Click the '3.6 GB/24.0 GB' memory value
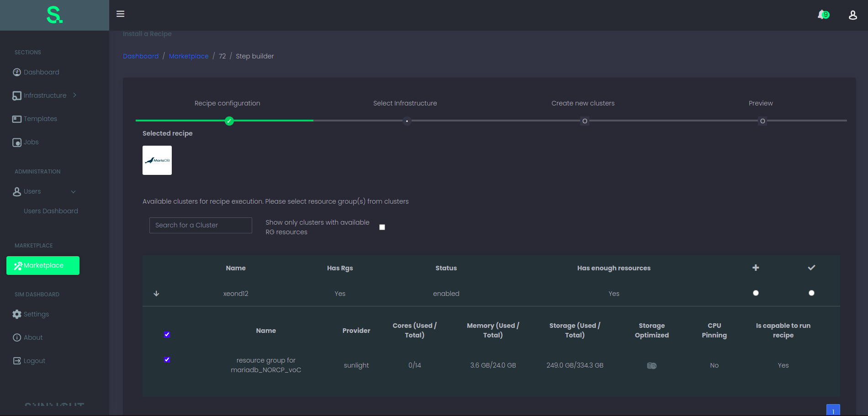The image size is (868, 416). point(493,365)
